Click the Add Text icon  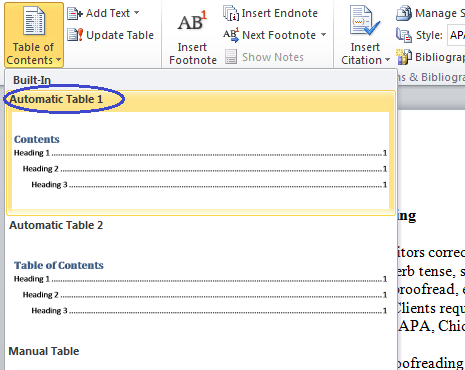(x=75, y=13)
